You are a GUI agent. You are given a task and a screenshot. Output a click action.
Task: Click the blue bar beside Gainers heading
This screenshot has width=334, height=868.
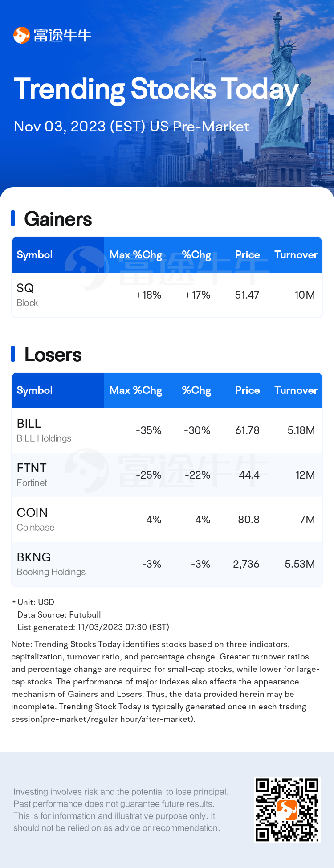(x=13, y=219)
